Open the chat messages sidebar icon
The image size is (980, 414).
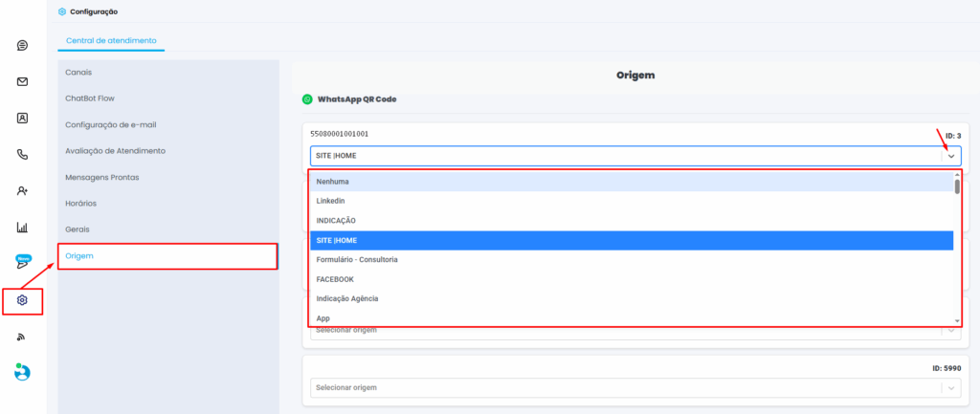coord(22,45)
